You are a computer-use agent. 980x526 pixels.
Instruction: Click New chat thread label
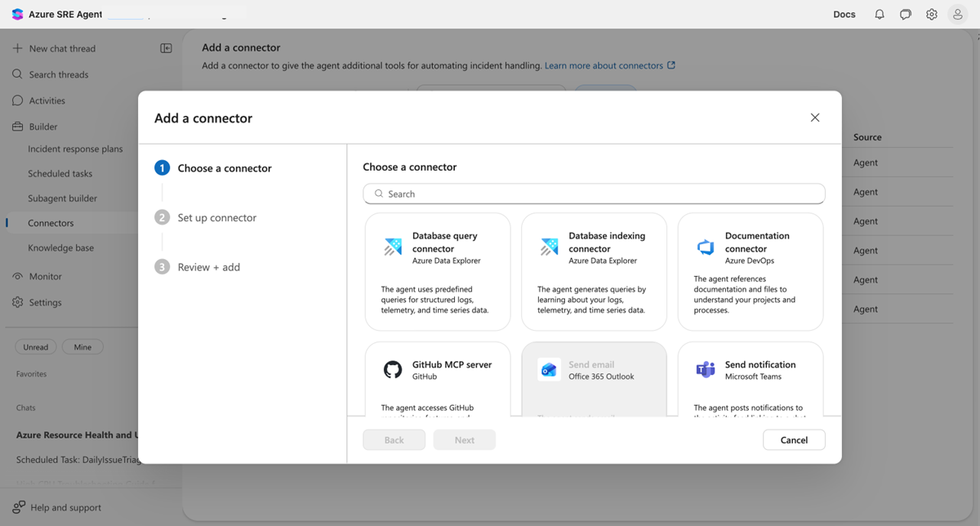62,48
